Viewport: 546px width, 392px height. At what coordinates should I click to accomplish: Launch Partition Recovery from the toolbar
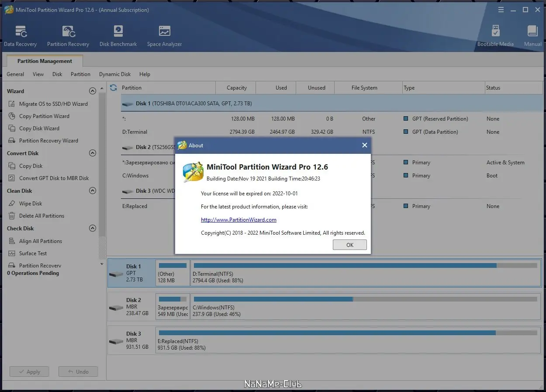point(68,36)
